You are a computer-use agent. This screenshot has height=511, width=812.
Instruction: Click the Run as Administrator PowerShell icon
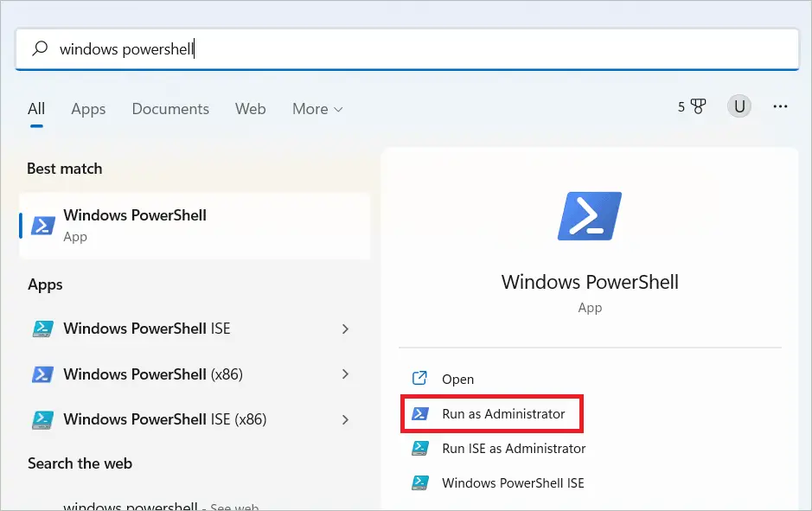(x=420, y=413)
